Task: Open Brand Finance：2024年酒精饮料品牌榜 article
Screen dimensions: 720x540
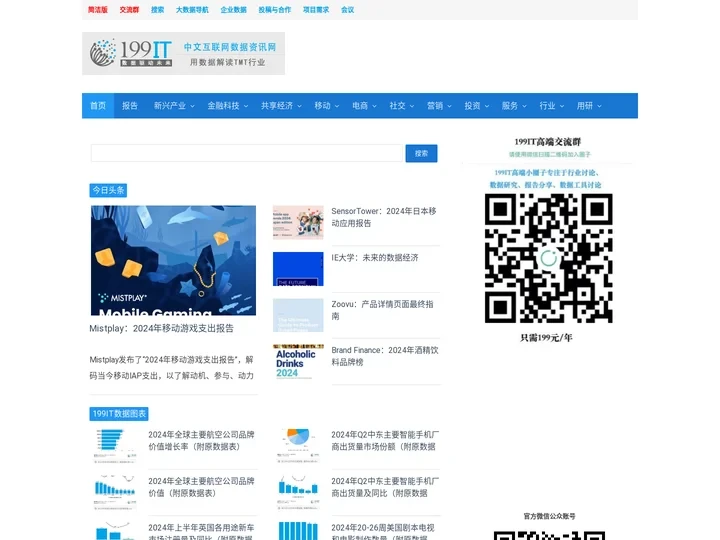Action: [x=385, y=356]
